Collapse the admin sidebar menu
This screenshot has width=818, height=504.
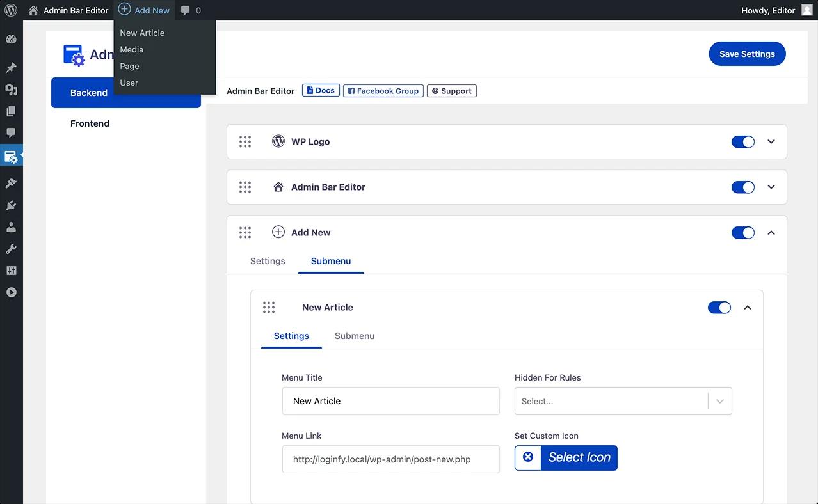pyautogui.click(x=10, y=292)
